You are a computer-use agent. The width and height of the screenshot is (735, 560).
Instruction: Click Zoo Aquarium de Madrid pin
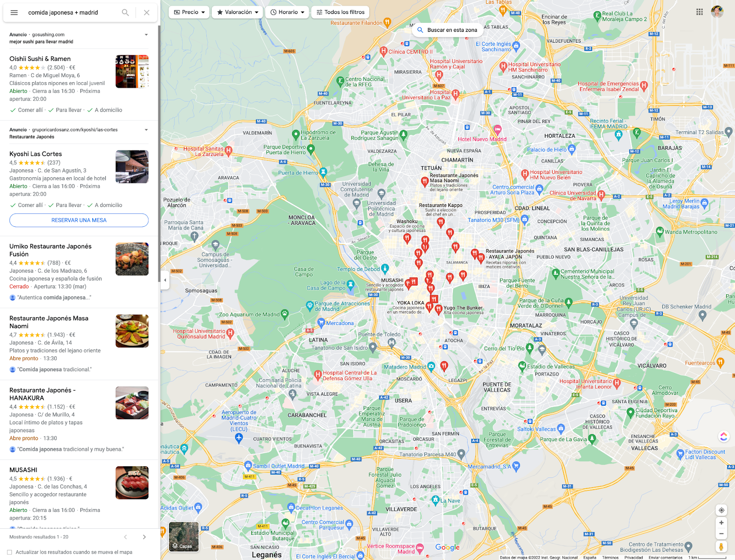(x=285, y=314)
